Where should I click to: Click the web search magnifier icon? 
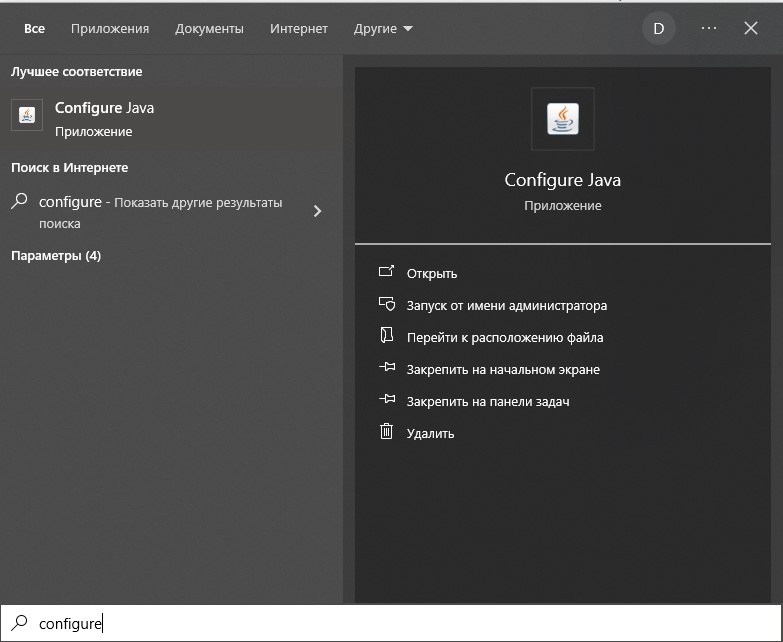[x=19, y=202]
